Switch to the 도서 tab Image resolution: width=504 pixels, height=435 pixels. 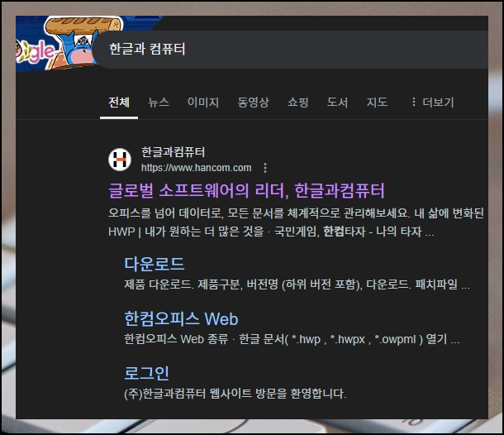337,103
